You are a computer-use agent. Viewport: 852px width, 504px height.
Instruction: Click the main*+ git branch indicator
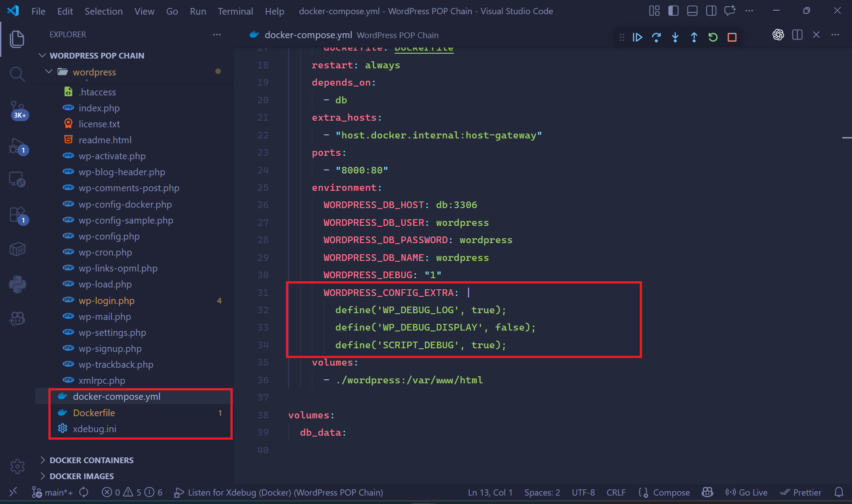click(52, 492)
